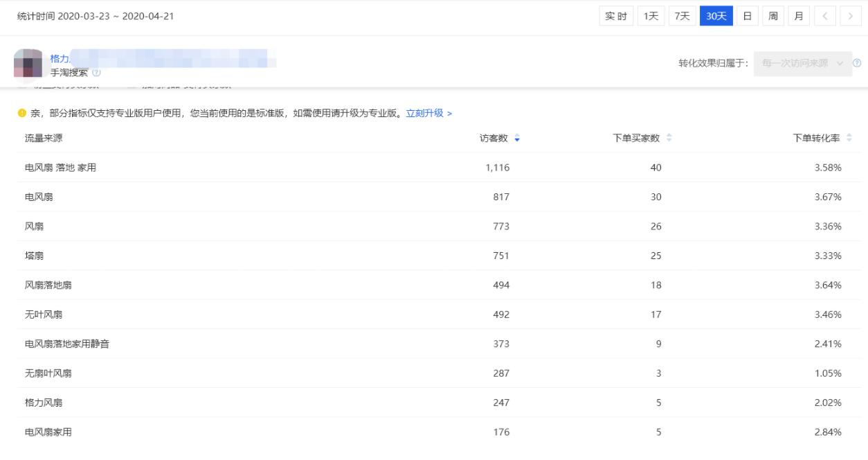The image size is (868, 460).
Task: Click the help icon beside 手淘搜索
Action: pos(97,72)
